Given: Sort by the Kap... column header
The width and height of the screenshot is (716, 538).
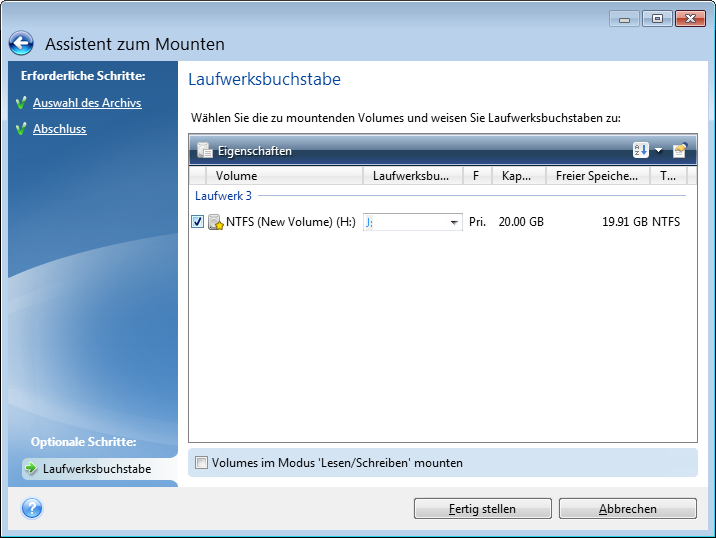Looking at the screenshot, I should pos(519,176).
